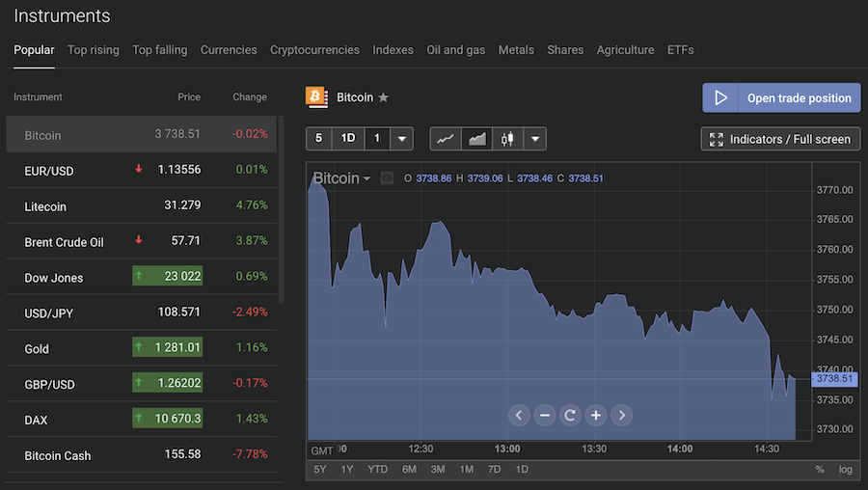Image resolution: width=868 pixels, height=490 pixels.
Task: Select the area chart type icon
Action: coord(477,139)
